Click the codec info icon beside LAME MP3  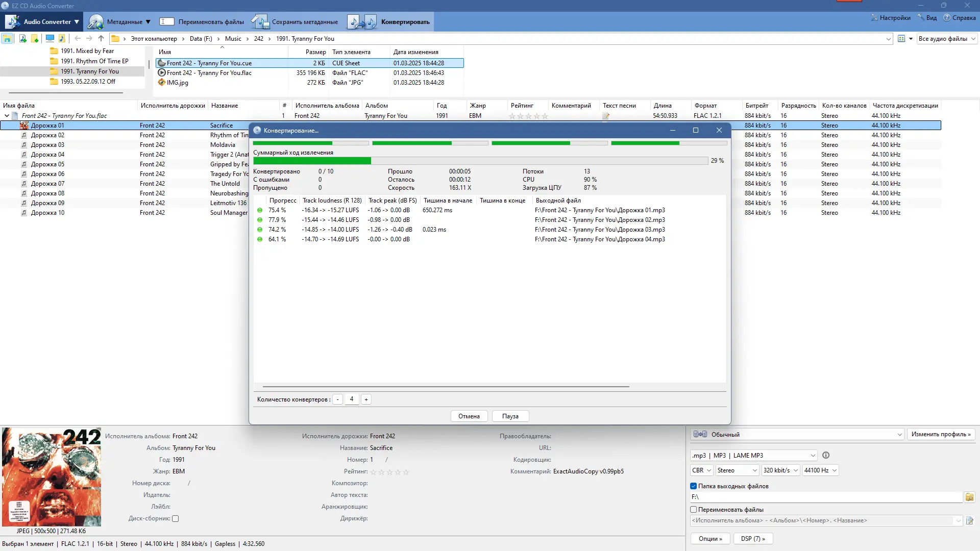click(x=826, y=455)
